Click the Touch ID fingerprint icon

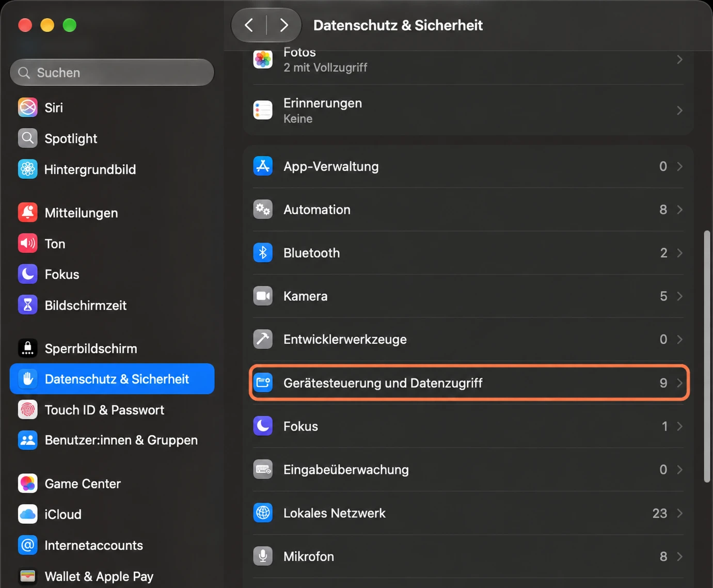point(28,410)
